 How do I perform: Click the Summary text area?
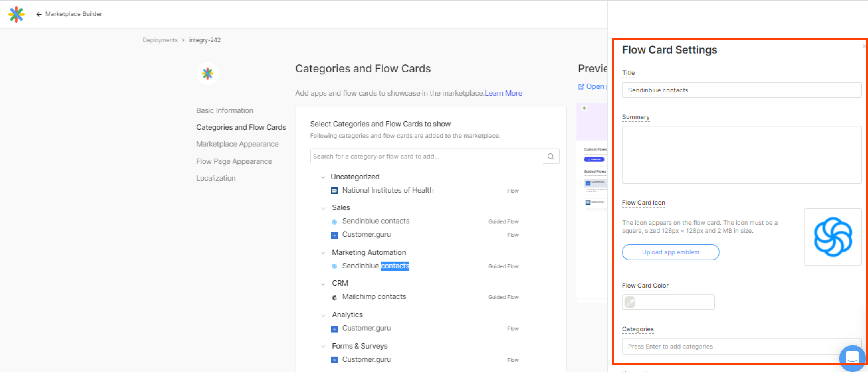click(741, 155)
